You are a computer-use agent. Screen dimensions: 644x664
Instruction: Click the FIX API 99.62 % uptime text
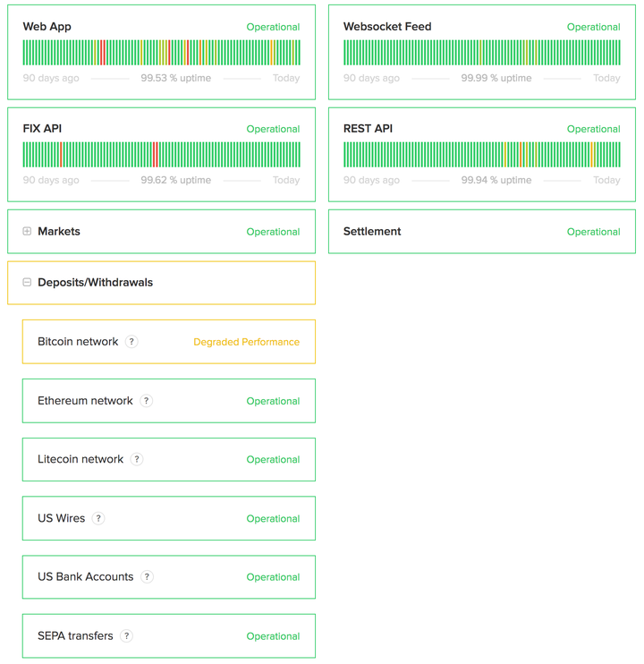(x=175, y=180)
